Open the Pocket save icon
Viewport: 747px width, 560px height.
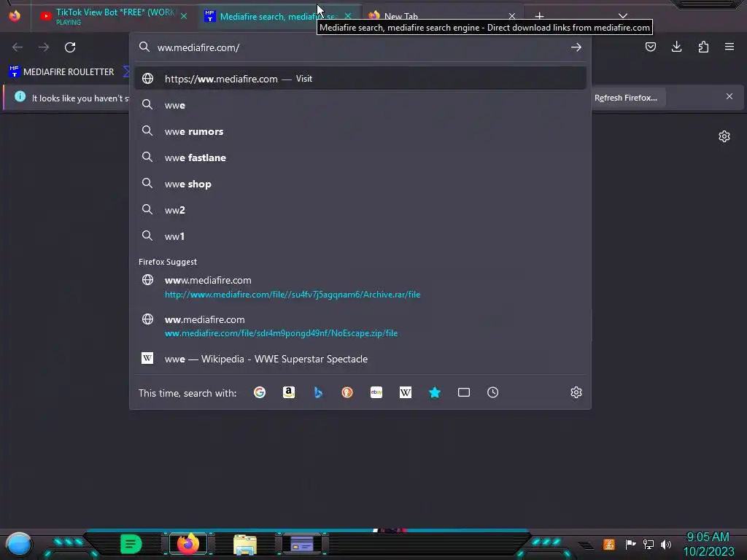pyautogui.click(x=650, y=47)
